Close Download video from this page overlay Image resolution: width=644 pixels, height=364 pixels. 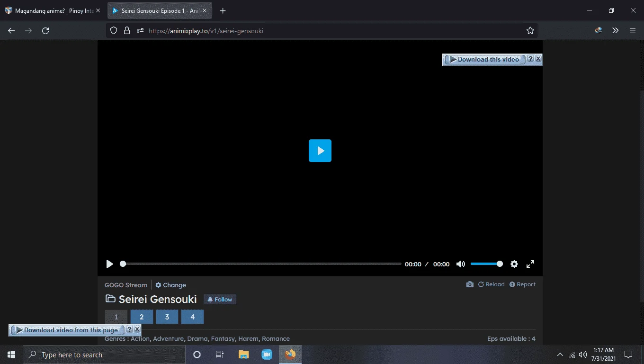tap(137, 329)
